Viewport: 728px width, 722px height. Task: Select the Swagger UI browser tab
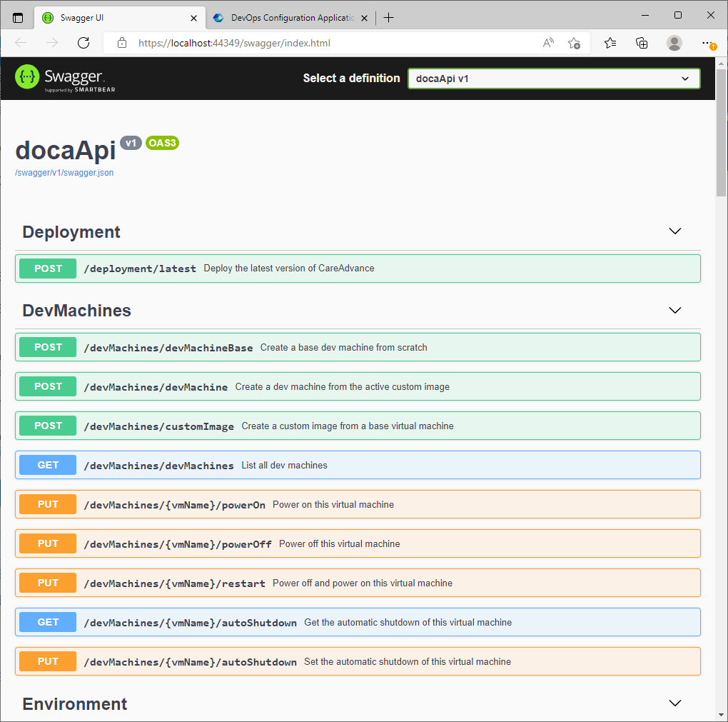(x=114, y=17)
